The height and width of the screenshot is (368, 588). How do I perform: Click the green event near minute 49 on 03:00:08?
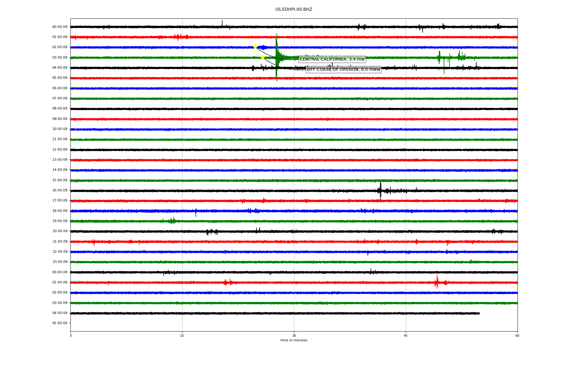(439, 57)
